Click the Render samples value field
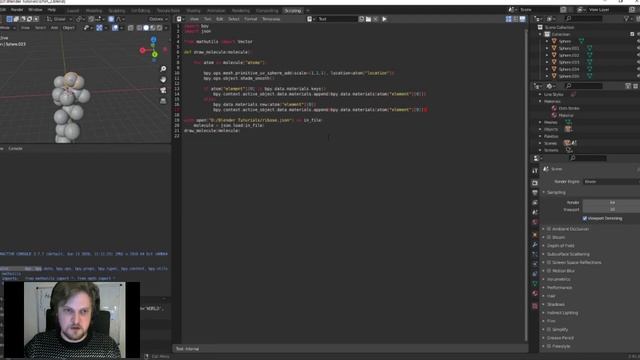The image size is (640, 360). (611, 202)
